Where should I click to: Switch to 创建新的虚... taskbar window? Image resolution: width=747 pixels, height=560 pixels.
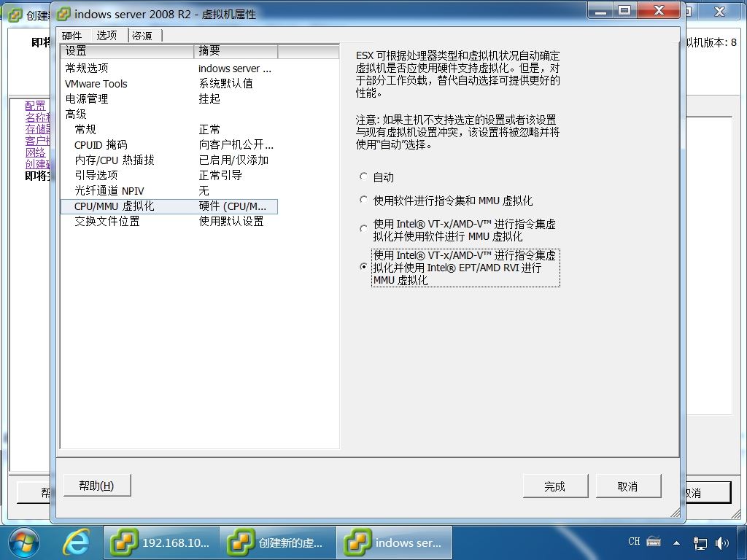point(278,542)
